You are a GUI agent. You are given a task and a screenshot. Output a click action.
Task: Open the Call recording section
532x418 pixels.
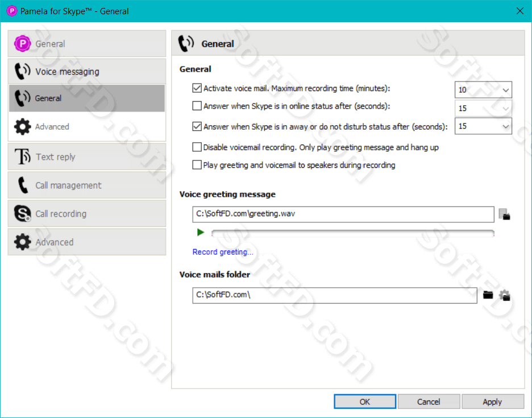[x=87, y=214]
